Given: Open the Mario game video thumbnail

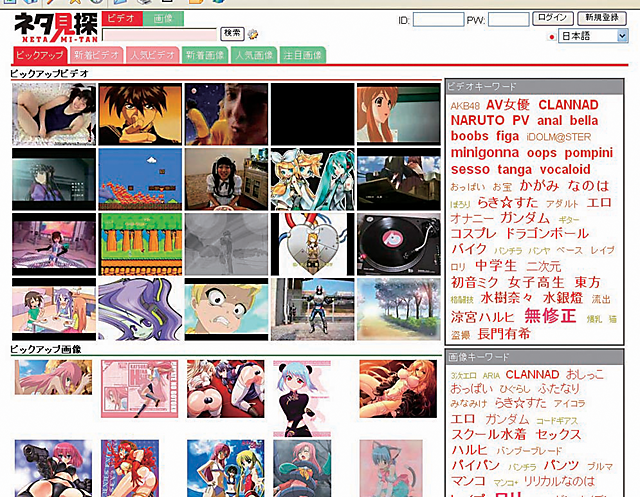Looking at the screenshot, I should tap(140, 179).
